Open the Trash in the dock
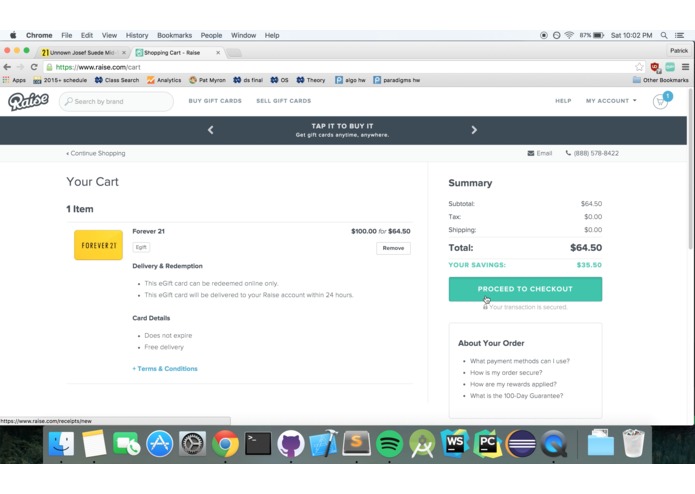 coord(633,443)
